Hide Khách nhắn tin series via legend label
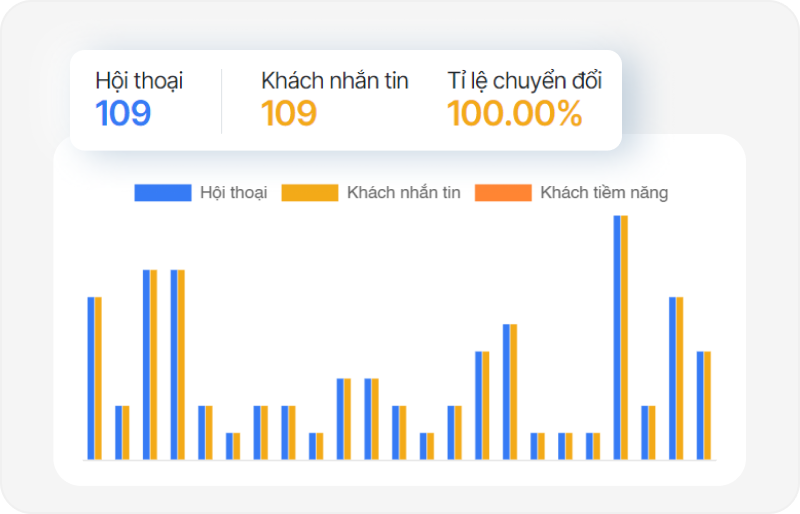800x514 pixels. point(403,193)
